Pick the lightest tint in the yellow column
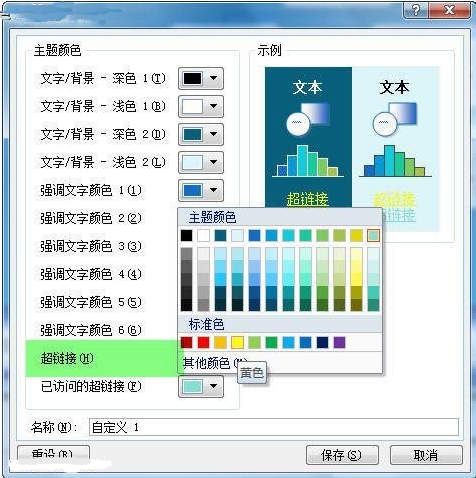This screenshot has height=478, width=476. click(356, 254)
